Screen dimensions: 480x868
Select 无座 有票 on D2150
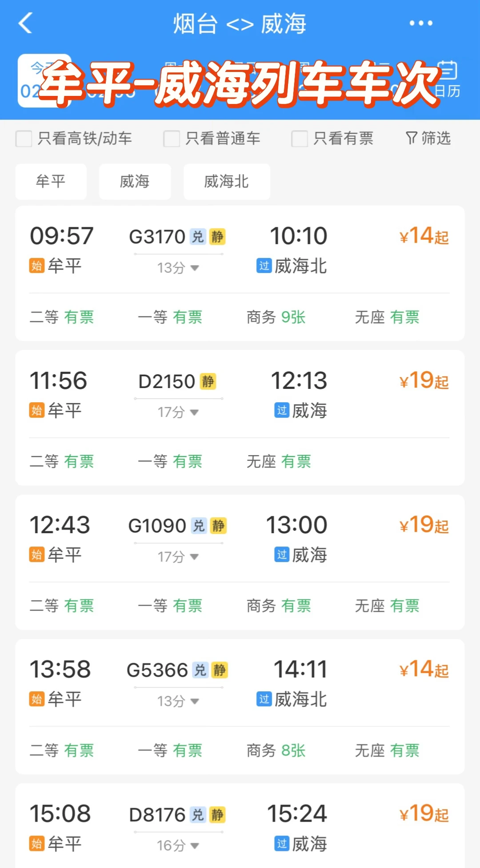[x=279, y=462]
